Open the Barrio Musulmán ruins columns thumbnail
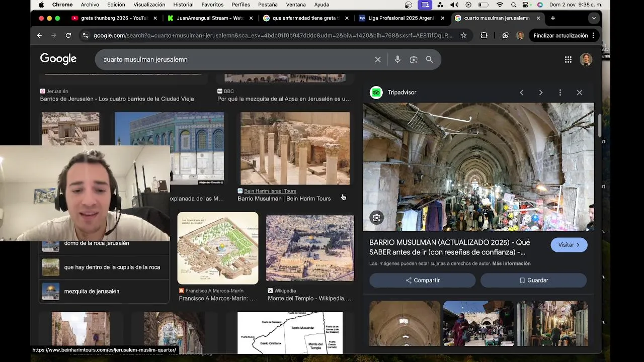644x362 pixels. (x=295, y=148)
